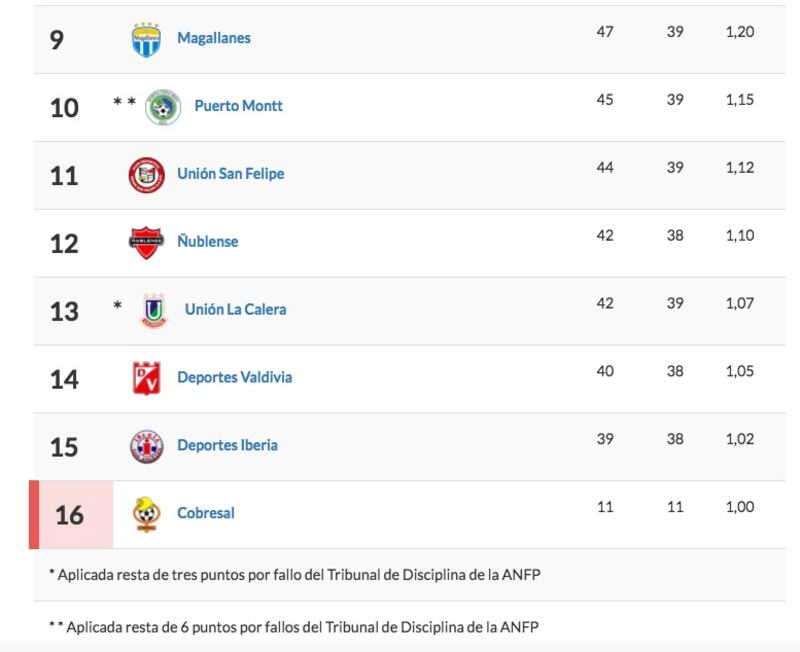Click the Deportes Iberia round crest
800x652 pixels.
click(146, 446)
